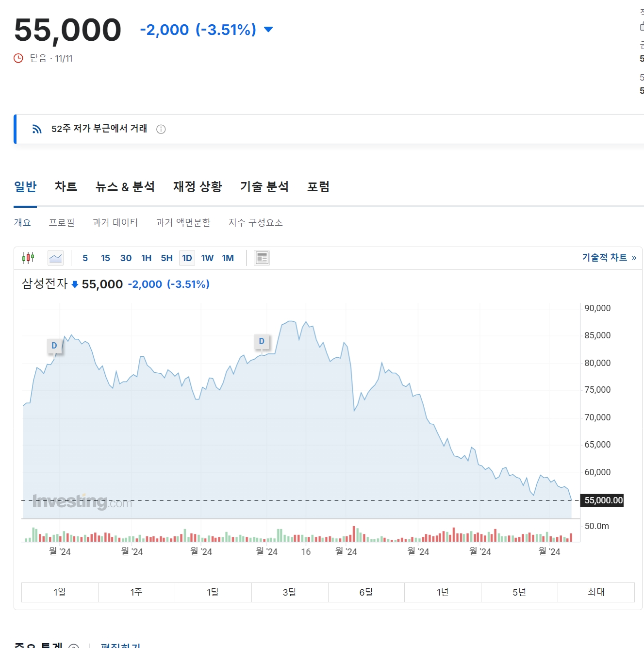
Task: Go to 과거 데이터 sub-page
Action: coord(115,222)
